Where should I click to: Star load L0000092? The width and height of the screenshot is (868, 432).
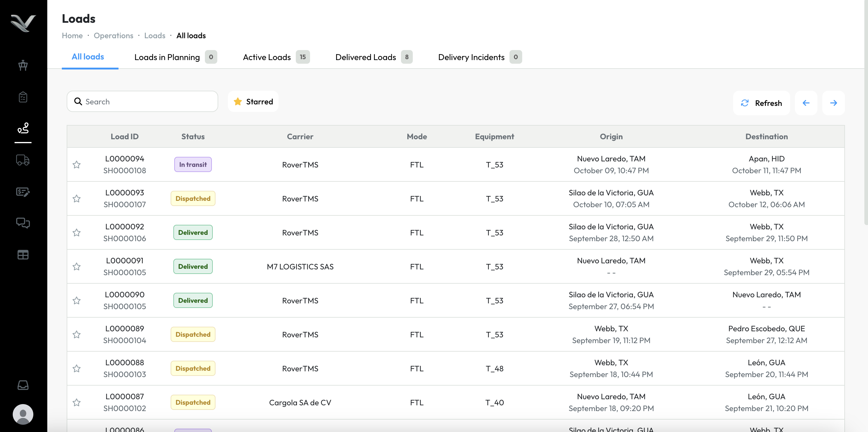click(77, 232)
